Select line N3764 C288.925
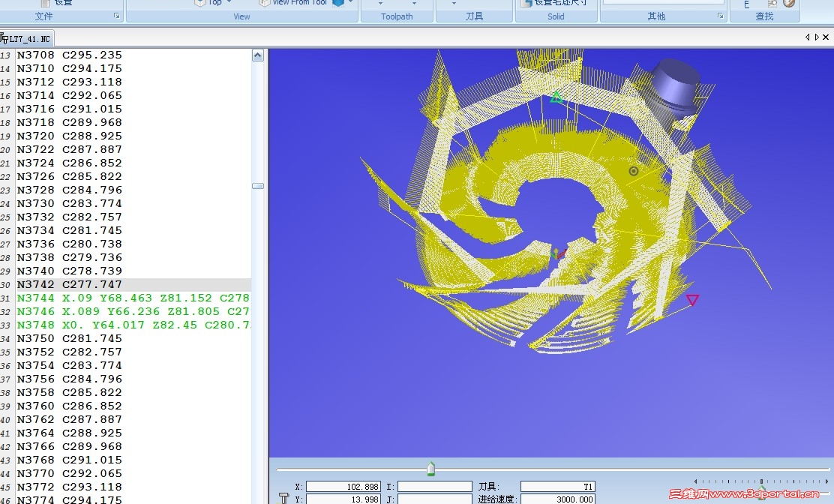 (x=69, y=433)
